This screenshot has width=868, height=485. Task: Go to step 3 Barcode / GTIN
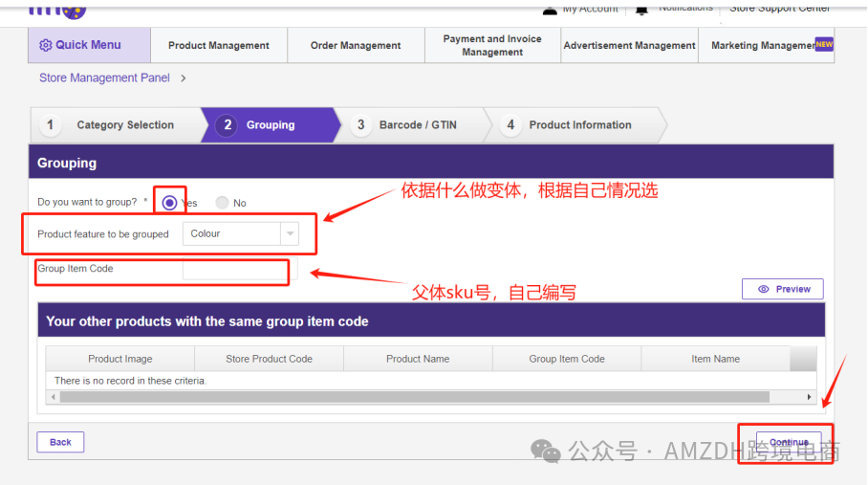point(410,125)
